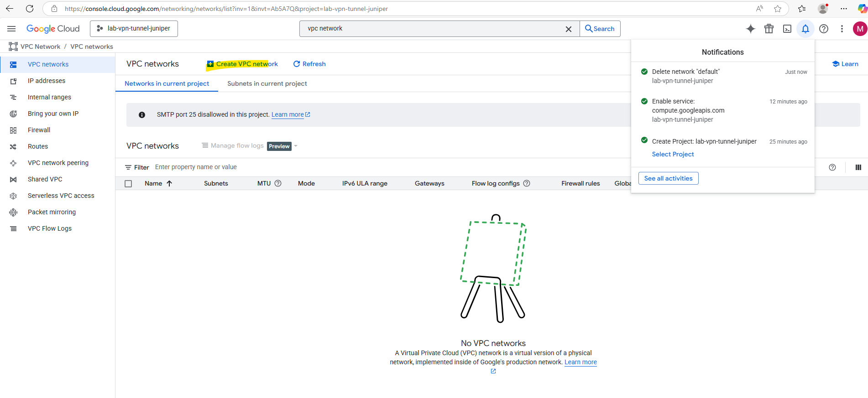Open Serverless VPC access sidebar item
868x398 pixels.
[58, 196]
